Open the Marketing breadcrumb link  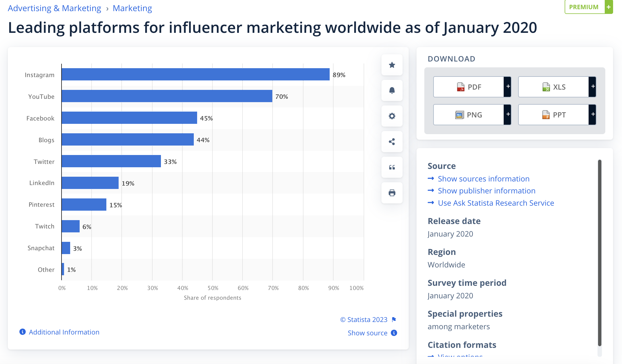click(x=132, y=8)
